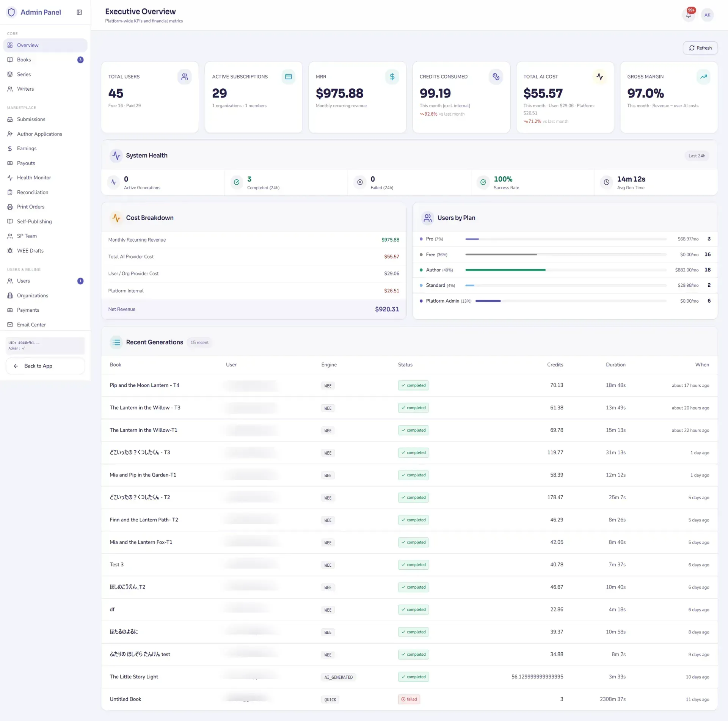Click completed status for book df
The height and width of the screenshot is (721, 728).
click(413, 609)
